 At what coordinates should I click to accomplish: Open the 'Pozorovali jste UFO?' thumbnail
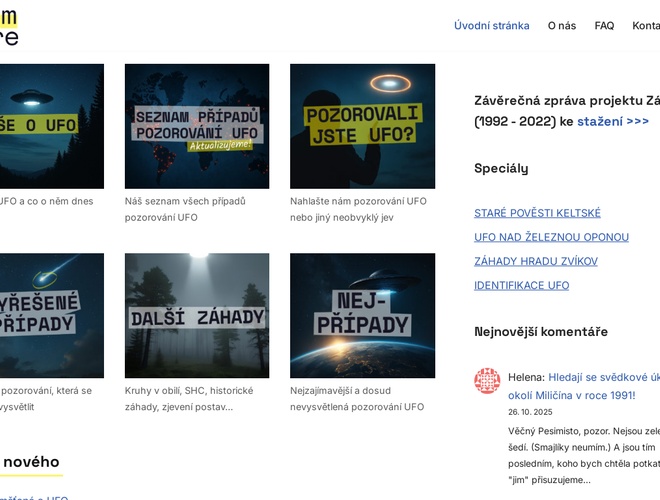pyautogui.click(x=362, y=126)
